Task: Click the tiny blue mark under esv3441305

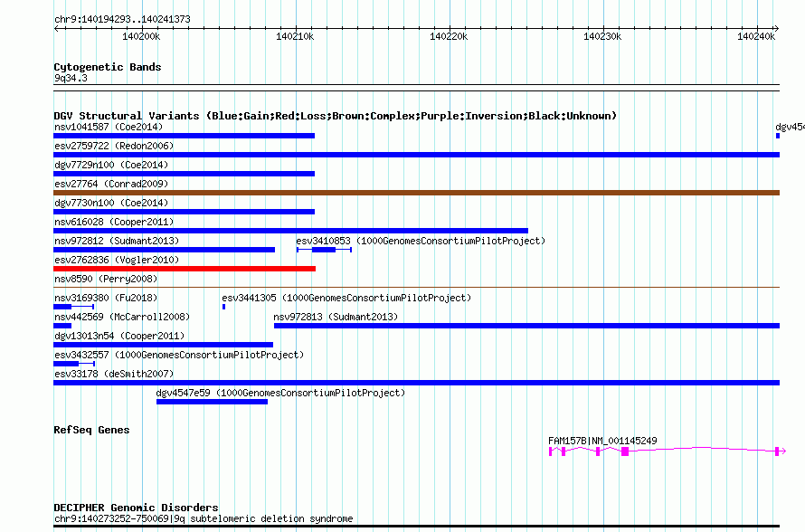Action: [223, 307]
